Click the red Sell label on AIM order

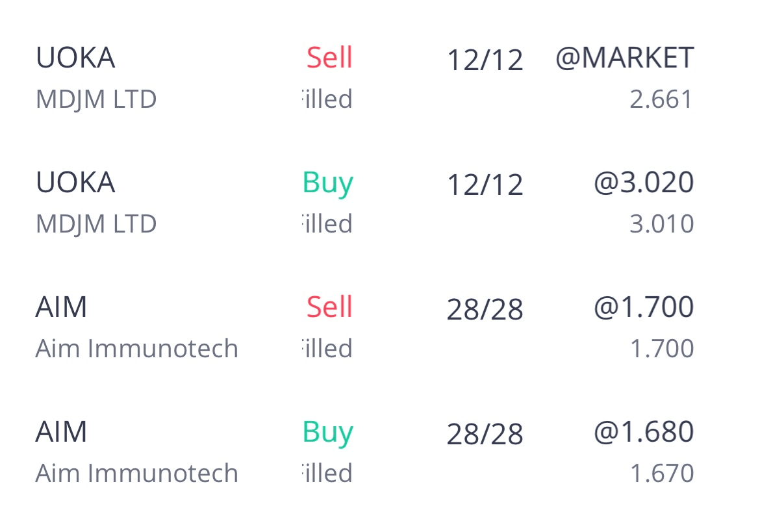(329, 307)
